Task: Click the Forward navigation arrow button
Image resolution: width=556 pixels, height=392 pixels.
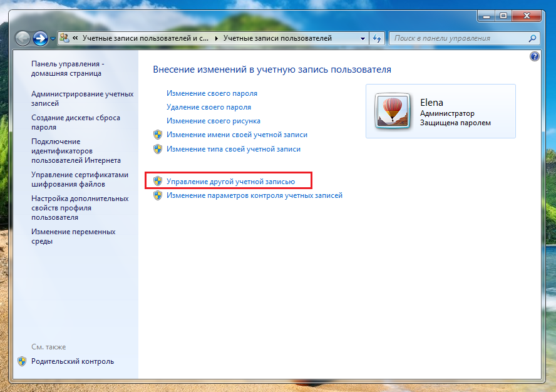Action: [x=41, y=38]
